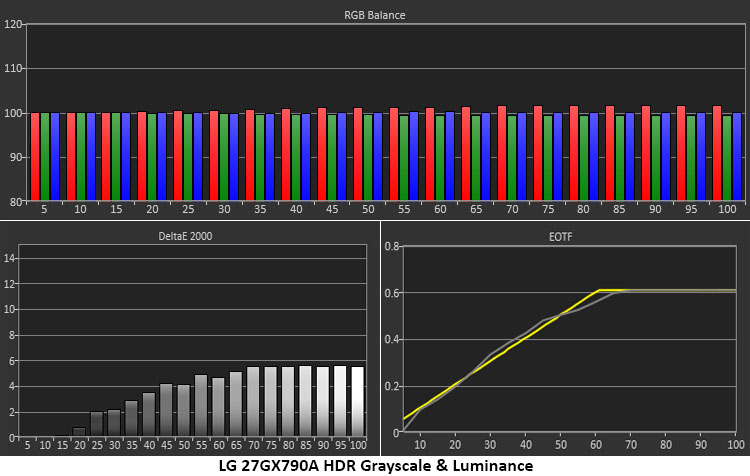Click the gray EOTF measured curve near 30
This screenshot has height=476, width=750.
[x=492, y=354]
